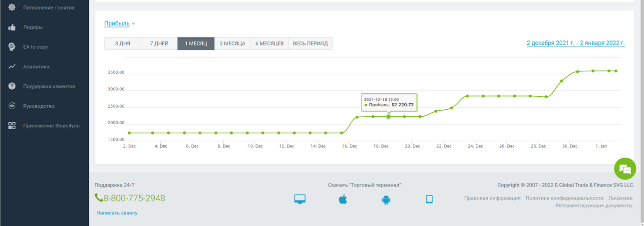The width and height of the screenshot is (644, 226).
Task: Open the Политика конфиденциальности link
Action: (564, 198)
